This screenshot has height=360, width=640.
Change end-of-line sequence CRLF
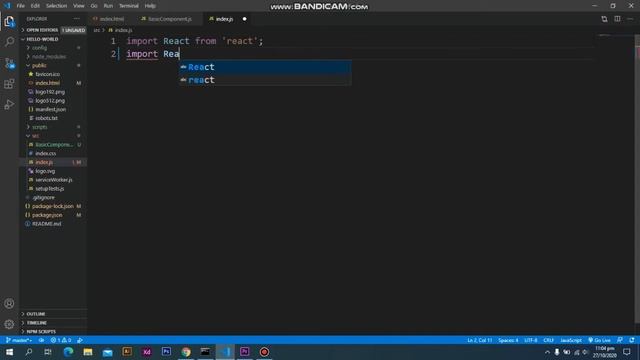click(x=548, y=340)
